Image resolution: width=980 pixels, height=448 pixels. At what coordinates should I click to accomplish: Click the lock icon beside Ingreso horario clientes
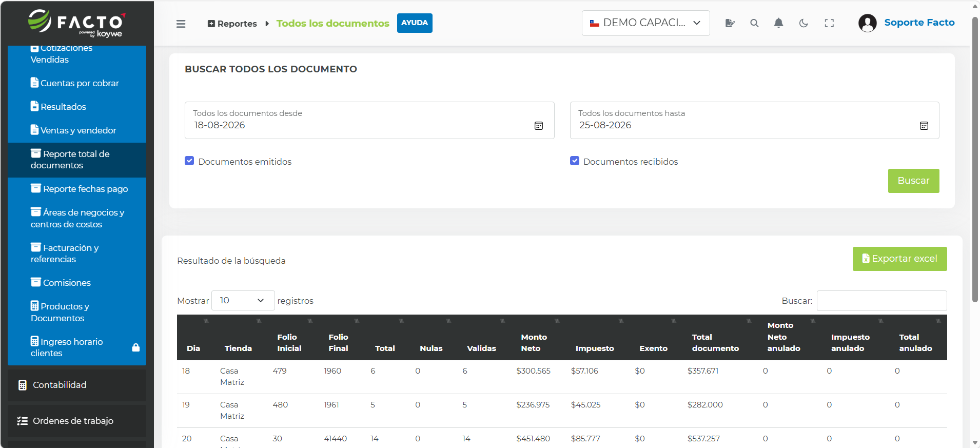[x=136, y=347]
